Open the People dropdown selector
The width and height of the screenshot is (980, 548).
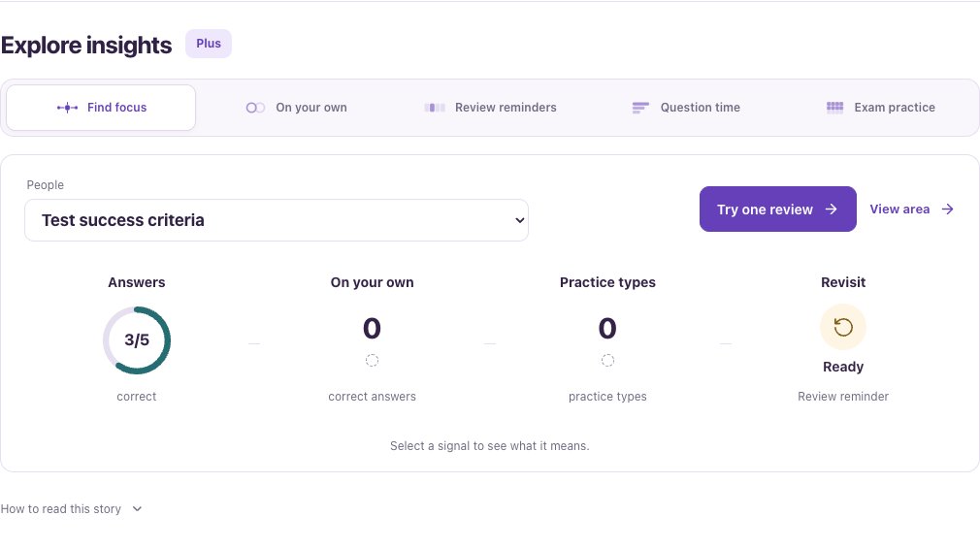pos(277,220)
